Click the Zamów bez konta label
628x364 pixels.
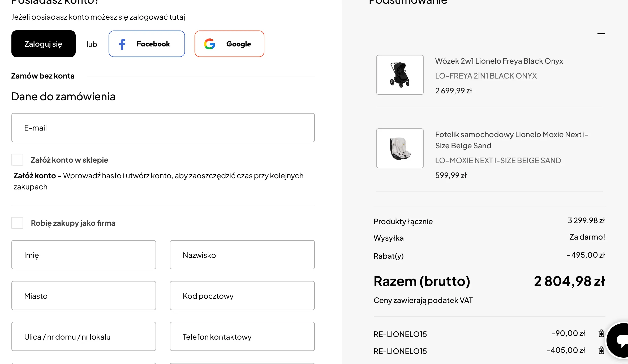pos(43,76)
